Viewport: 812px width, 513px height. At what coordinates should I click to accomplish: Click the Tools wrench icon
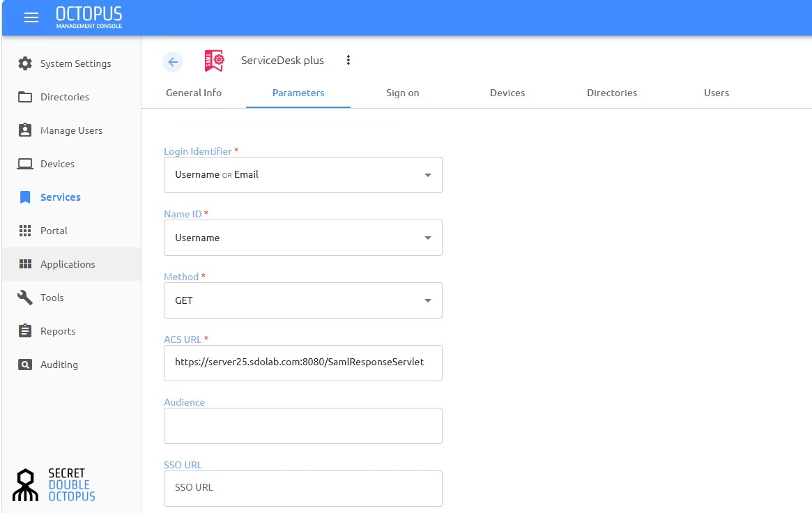(25, 298)
